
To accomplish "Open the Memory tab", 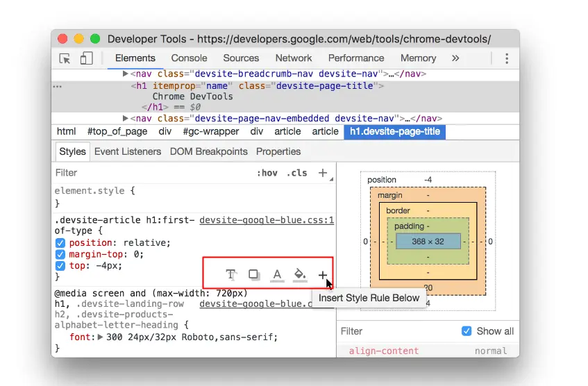I will click(x=418, y=58).
